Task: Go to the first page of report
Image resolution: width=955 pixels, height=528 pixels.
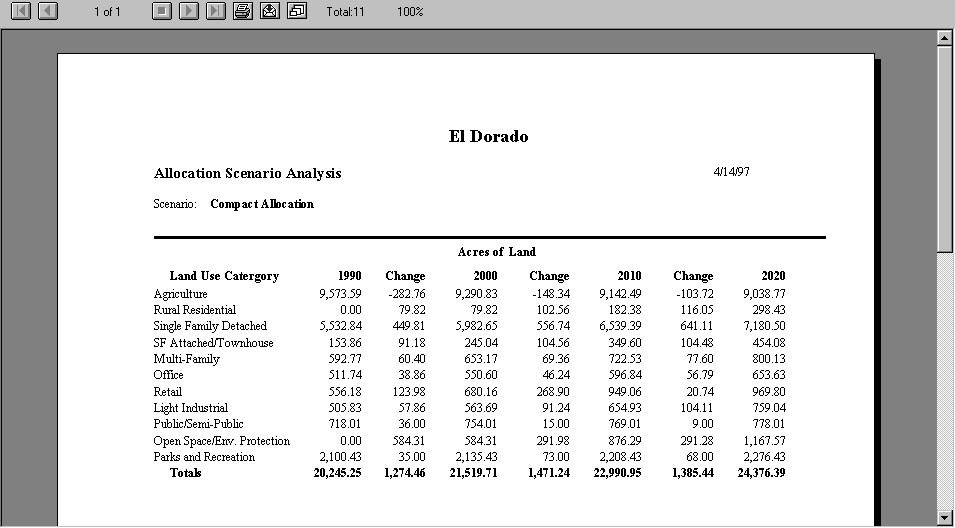Action: click(x=21, y=11)
